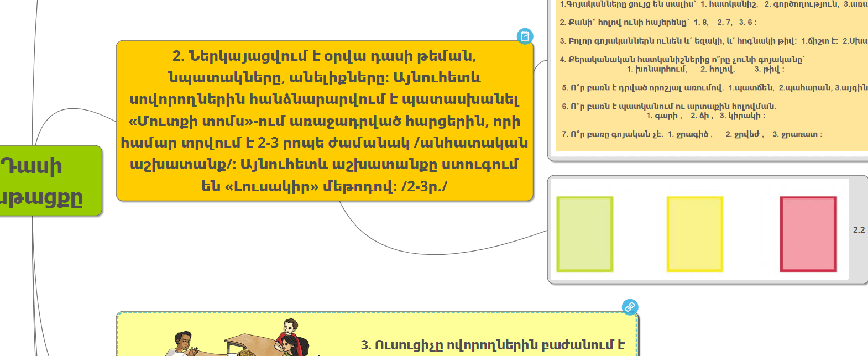
Task: Select node 3 «Ուսուցիչը» text
Action: pyautogui.click(x=492, y=345)
